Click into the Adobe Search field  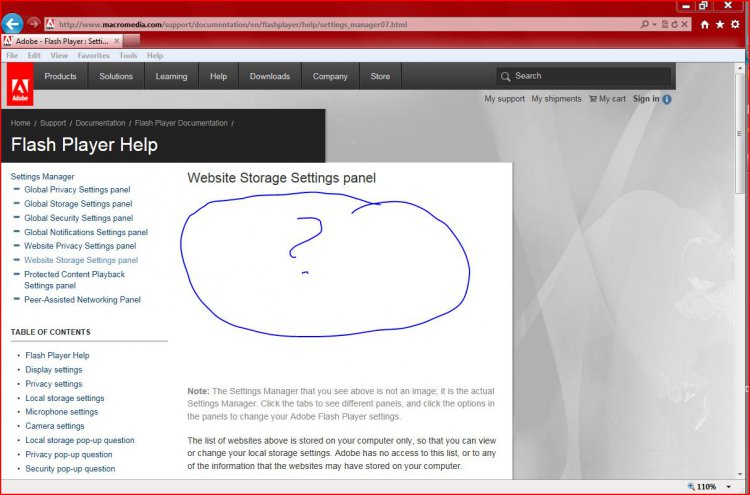[584, 76]
